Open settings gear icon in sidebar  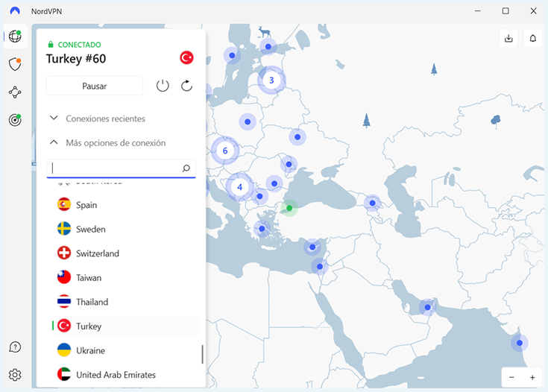tap(15, 375)
